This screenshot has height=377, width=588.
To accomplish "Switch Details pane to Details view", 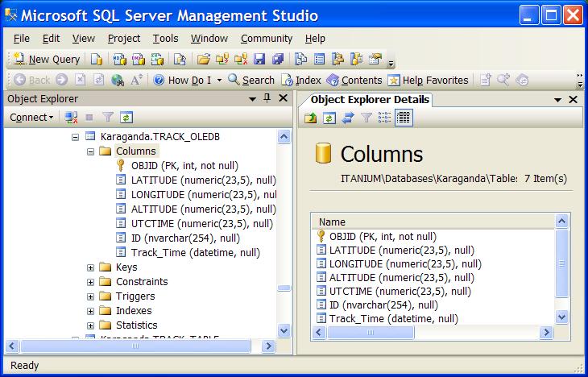I will (x=404, y=118).
